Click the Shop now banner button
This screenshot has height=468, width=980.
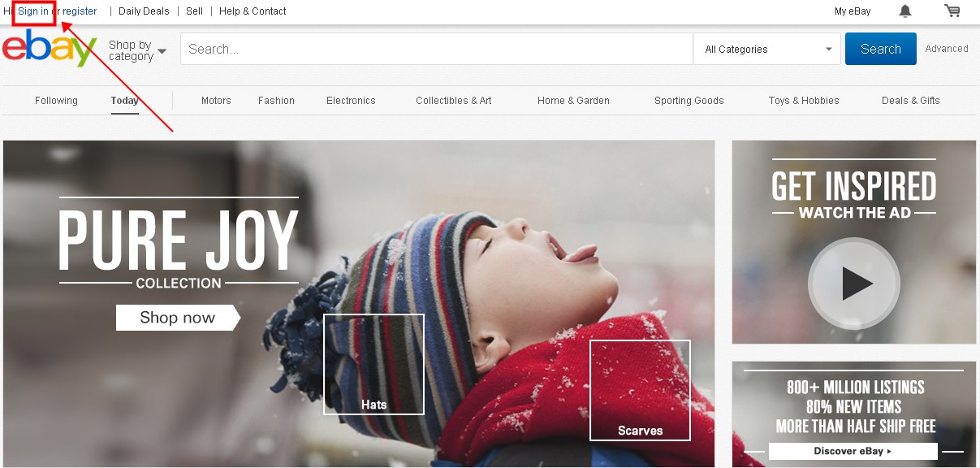pyautogui.click(x=178, y=318)
